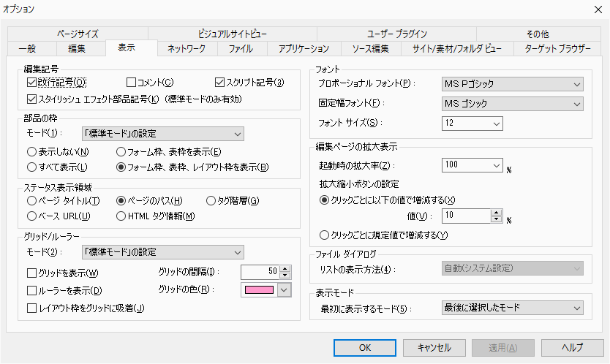Image resolution: width=610 pixels, height=364 pixels.
Task: Click the OK button
Action: point(364,347)
